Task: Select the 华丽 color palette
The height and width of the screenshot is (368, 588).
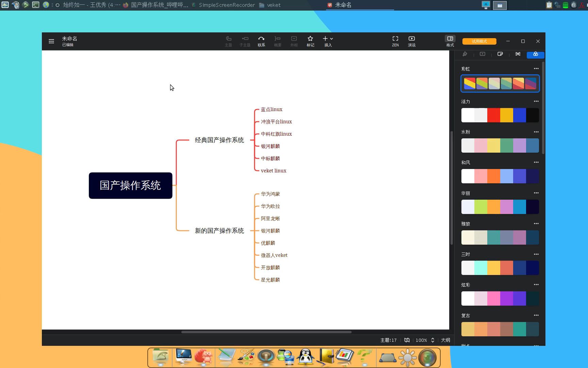Action: click(x=500, y=207)
